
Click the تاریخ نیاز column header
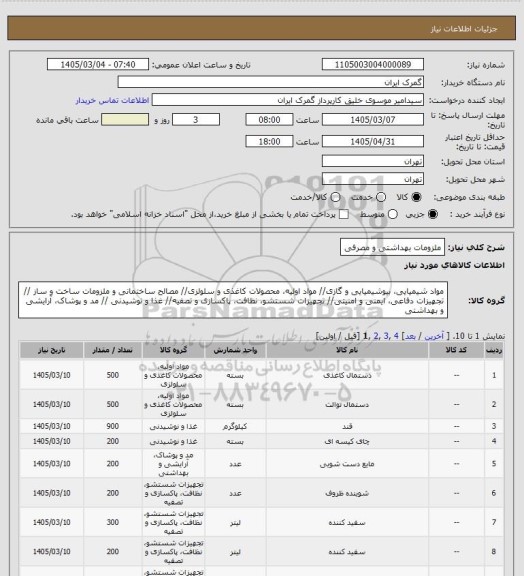click(x=51, y=350)
